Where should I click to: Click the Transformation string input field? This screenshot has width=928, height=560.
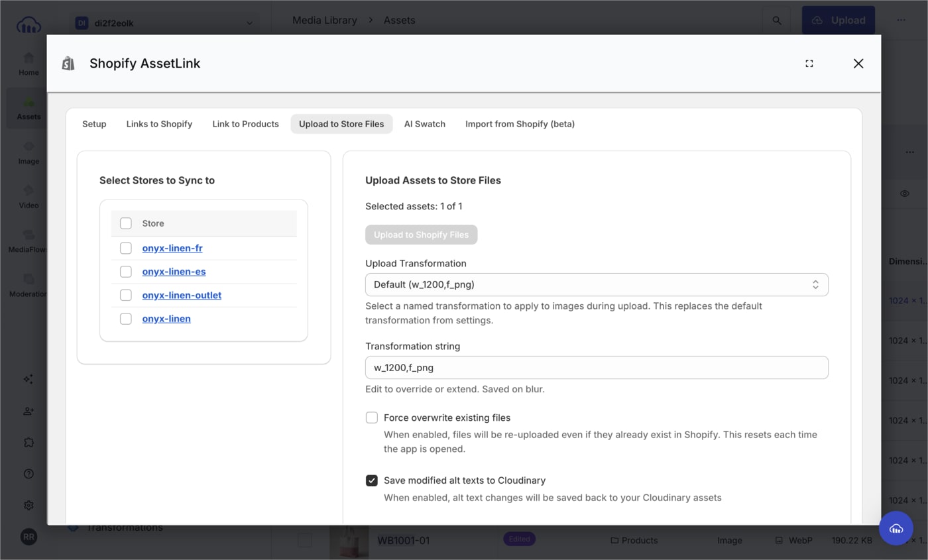[x=597, y=367]
